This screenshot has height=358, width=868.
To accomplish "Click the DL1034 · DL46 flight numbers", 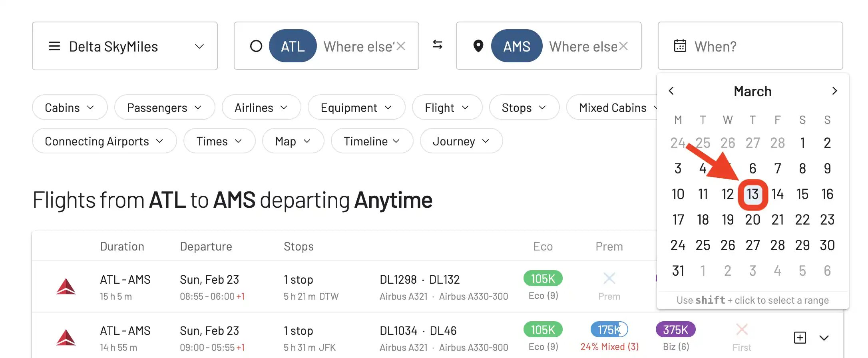I will coord(418,330).
